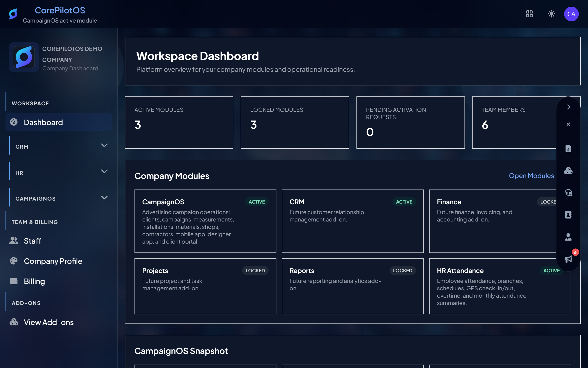The height and width of the screenshot is (368, 588).
Task: Click LOCKED badge on Projects card
Action: point(255,271)
